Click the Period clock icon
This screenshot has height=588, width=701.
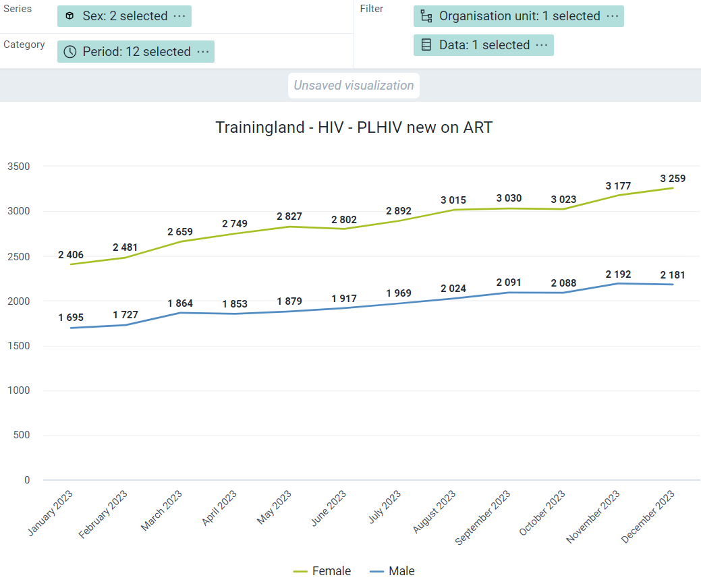click(x=69, y=52)
